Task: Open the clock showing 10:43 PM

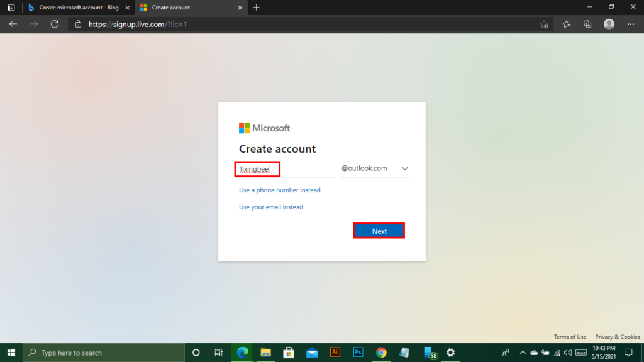Action: (x=603, y=353)
